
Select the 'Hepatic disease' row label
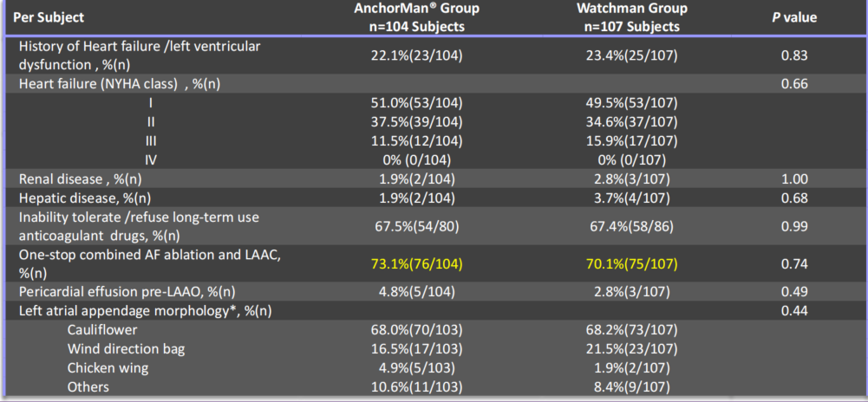[87, 198]
